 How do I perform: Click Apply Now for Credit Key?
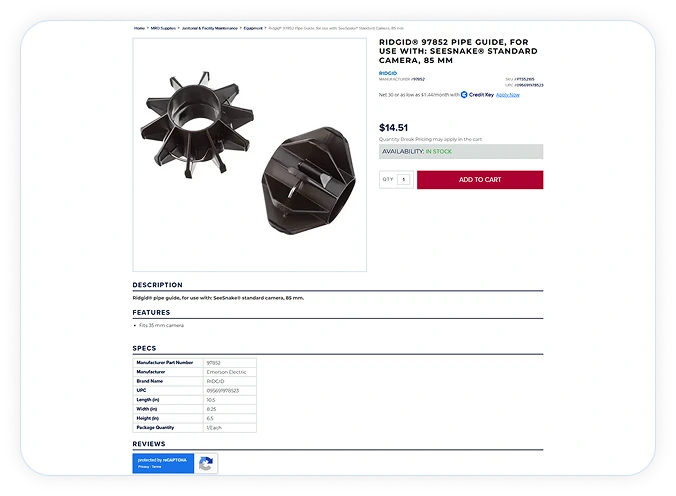coord(508,95)
